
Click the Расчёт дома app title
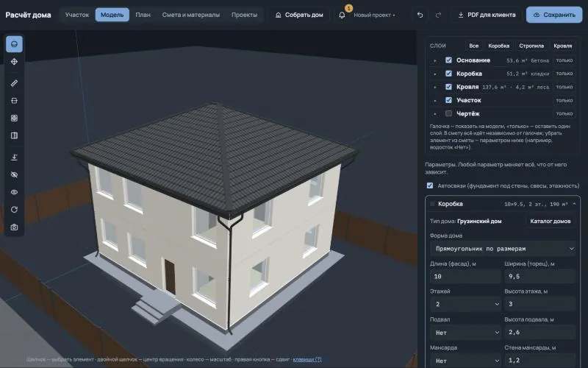pyautogui.click(x=28, y=15)
